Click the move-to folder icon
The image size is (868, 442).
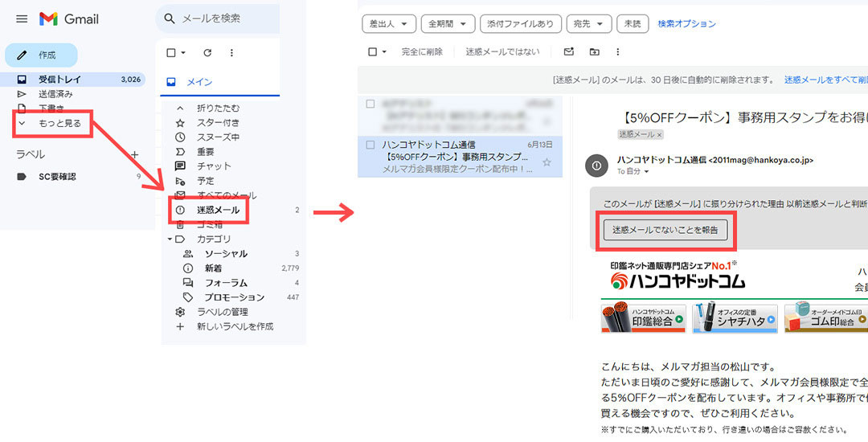coord(595,51)
